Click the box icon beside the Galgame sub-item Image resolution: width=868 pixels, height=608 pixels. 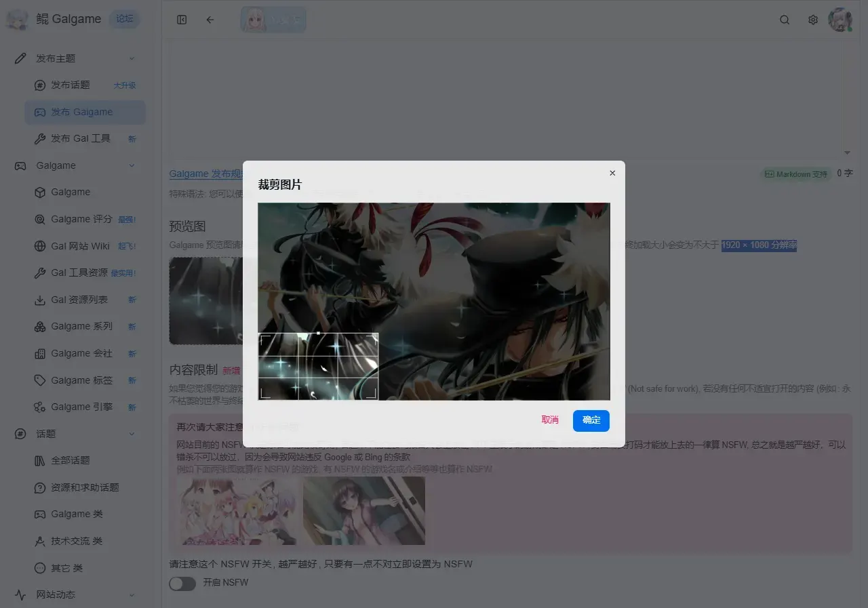click(x=40, y=192)
